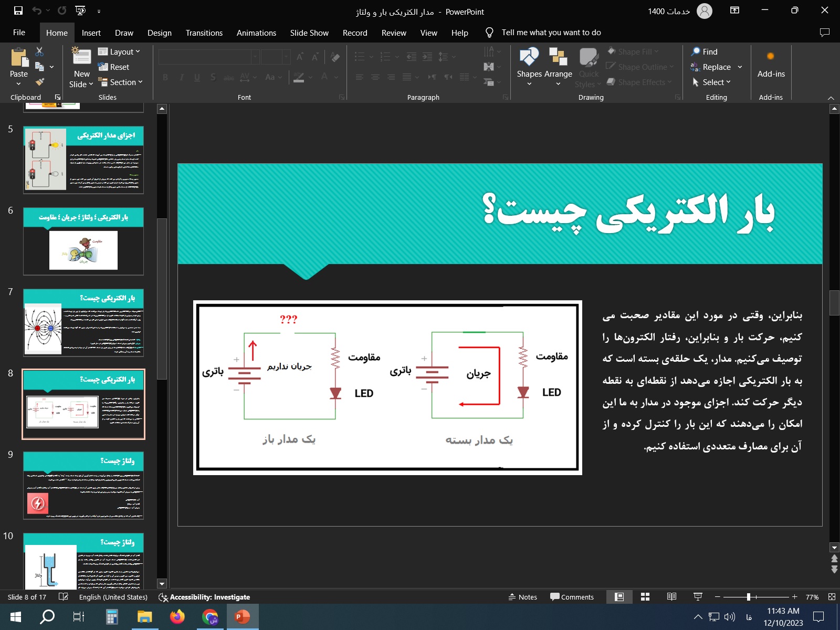Click the Paste clipboard icon
Image resolution: width=840 pixels, height=630 pixels.
pyautogui.click(x=19, y=58)
